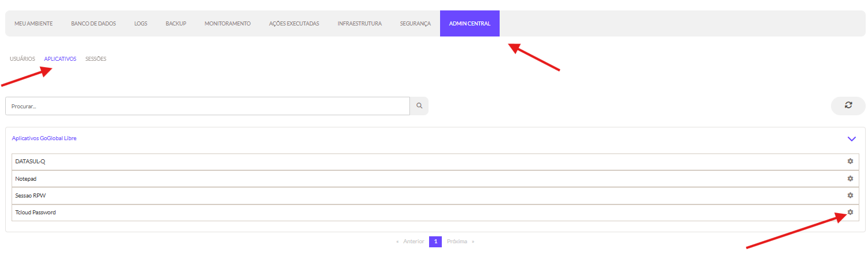Select the DATASUL-Q application row
The image size is (868, 267).
pos(435,162)
